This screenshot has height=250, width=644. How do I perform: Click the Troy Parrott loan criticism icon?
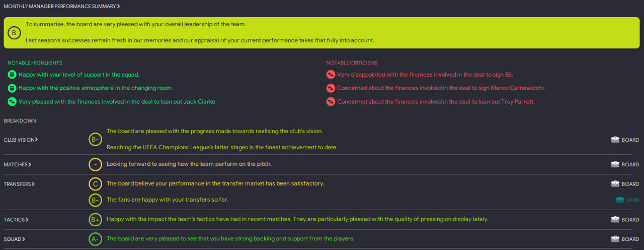point(331,102)
